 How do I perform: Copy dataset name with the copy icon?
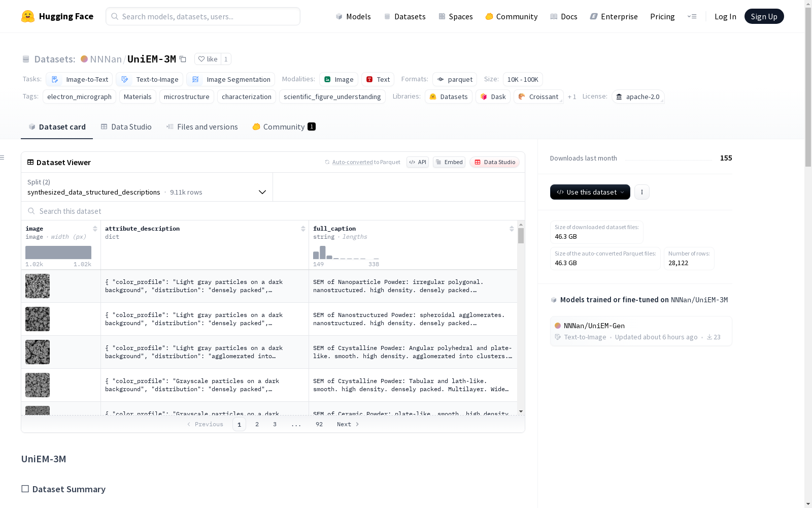point(183,59)
